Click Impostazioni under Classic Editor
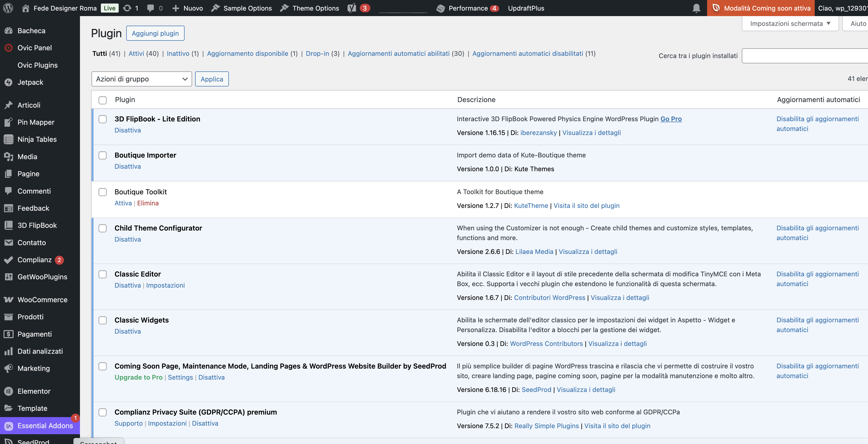 [165, 285]
